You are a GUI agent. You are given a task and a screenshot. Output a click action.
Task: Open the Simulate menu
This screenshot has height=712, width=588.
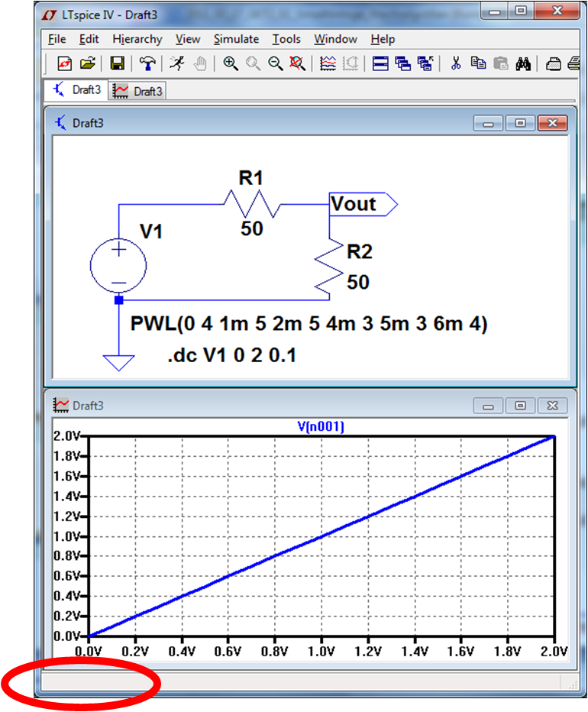[236, 39]
